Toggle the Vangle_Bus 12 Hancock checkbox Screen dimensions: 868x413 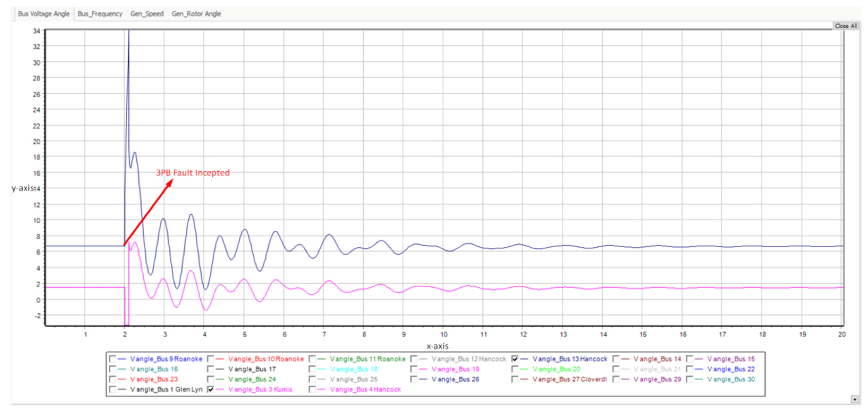(414, 359)
